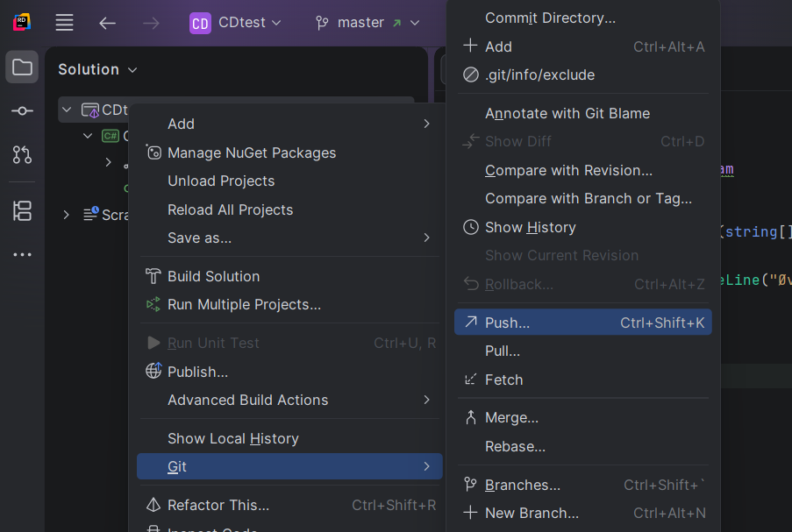The image size is (792, 532).
Task: Open the Commit tool window icon
Action: (x=22, y=111)
